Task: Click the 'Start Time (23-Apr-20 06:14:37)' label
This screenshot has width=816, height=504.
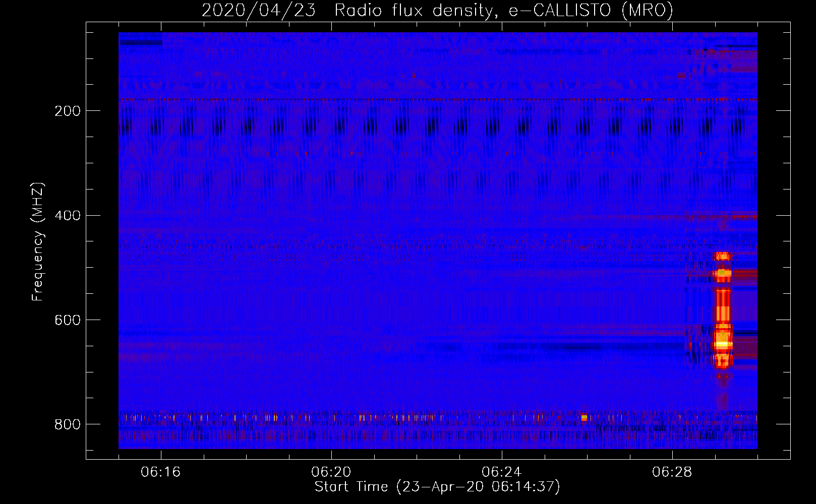Action: click(437, 487)
